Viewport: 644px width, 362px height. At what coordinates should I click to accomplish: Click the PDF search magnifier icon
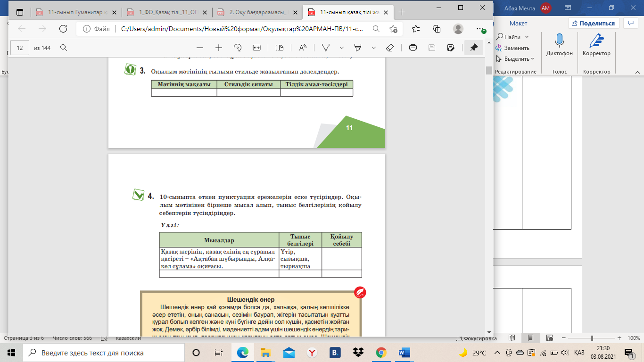pyautogui.click(x=64, y=48)
